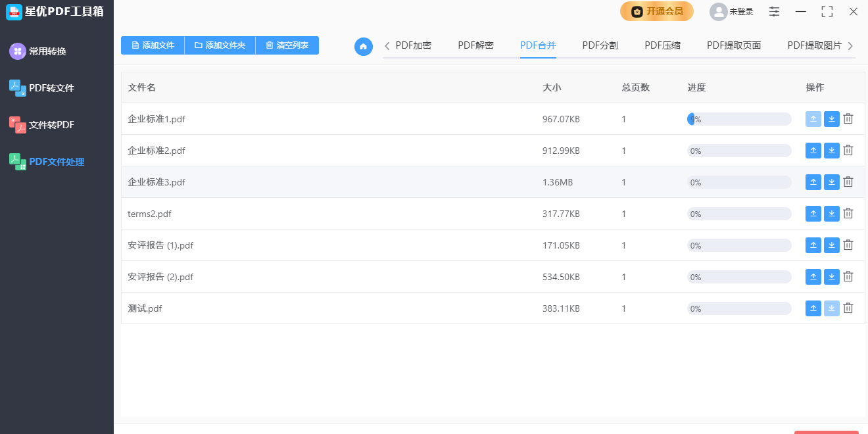Delete 测试.pdf from the list
This screenshot has height=434, width=868.
848,308
